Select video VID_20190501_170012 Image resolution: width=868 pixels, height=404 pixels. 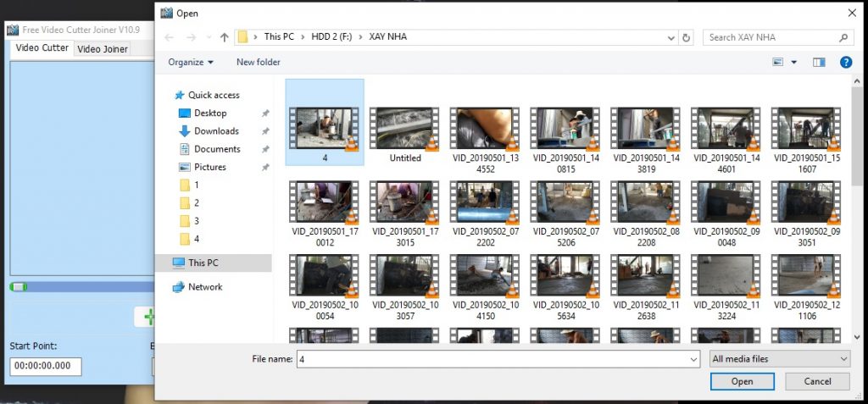pyautogui.click(x=325, y=214)
